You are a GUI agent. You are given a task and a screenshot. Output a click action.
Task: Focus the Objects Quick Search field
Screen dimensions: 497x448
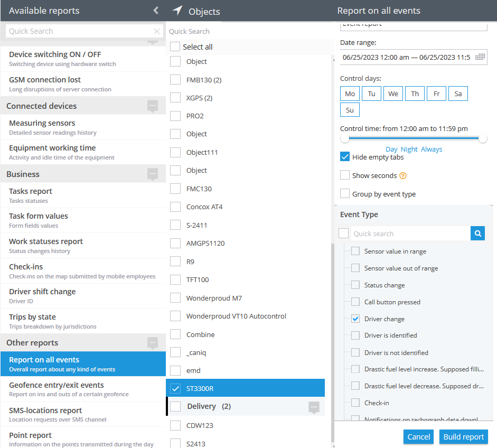tap(249, 31)
